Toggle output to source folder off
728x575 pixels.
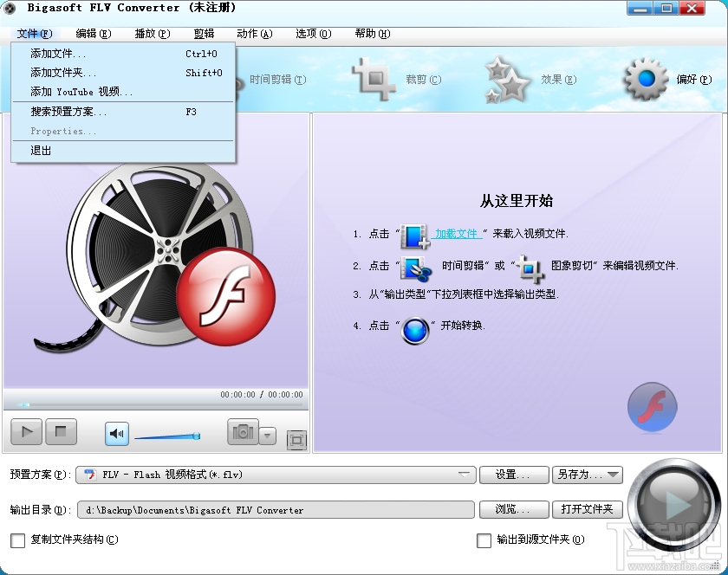point(484,539)
